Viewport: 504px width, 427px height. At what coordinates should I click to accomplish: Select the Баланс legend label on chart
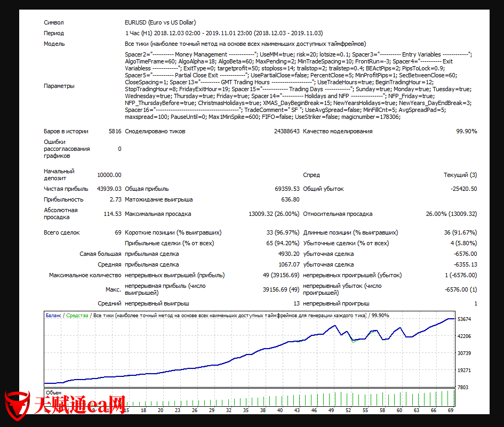click(53, 316)
